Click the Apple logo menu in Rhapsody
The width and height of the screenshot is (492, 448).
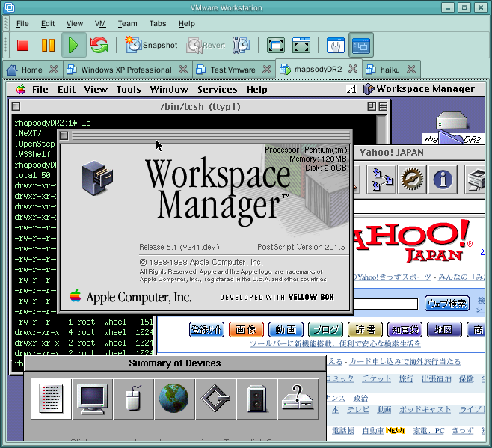click(19, 89)
